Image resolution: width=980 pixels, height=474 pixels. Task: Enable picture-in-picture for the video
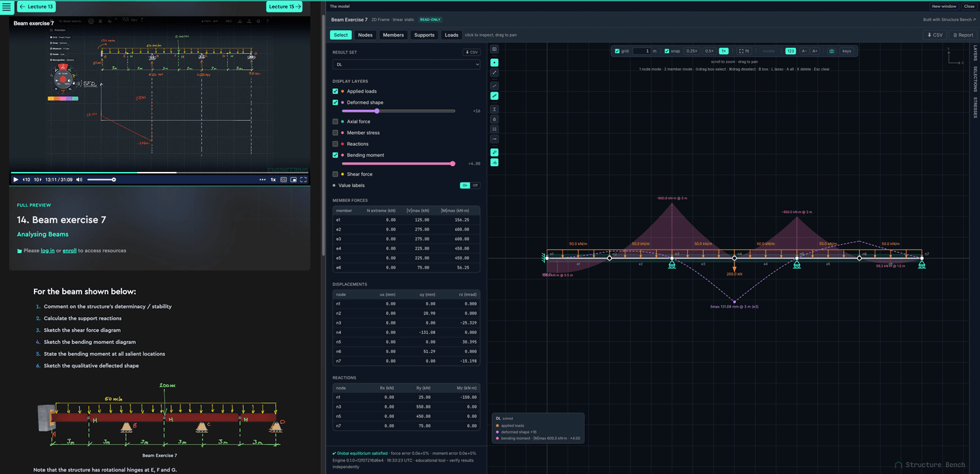[293, 180]
